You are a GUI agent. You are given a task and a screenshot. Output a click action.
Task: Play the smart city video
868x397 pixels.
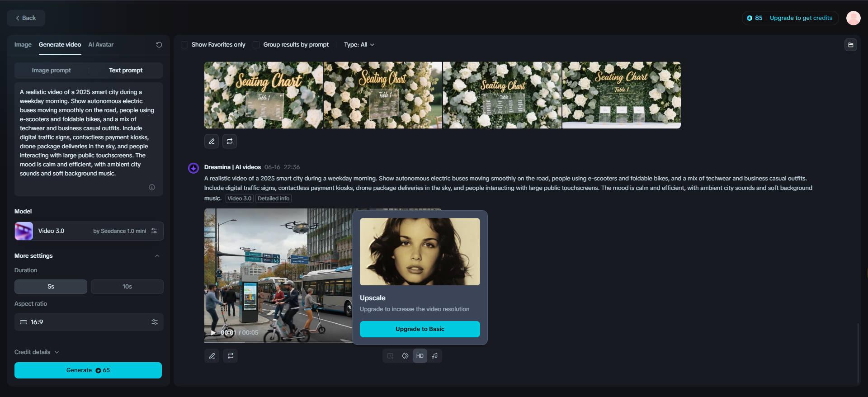213,333
